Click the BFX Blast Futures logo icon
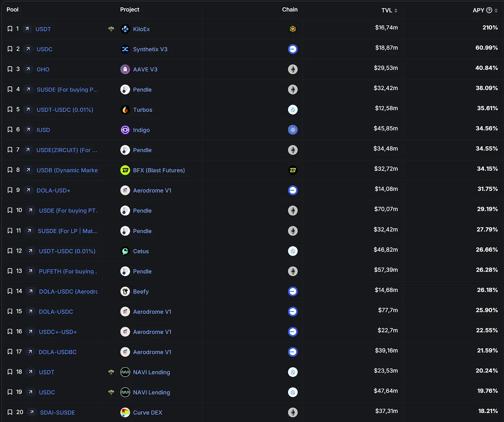Viewport: 504px width, 422px height. pyautogui.click(x=125, y=170)
